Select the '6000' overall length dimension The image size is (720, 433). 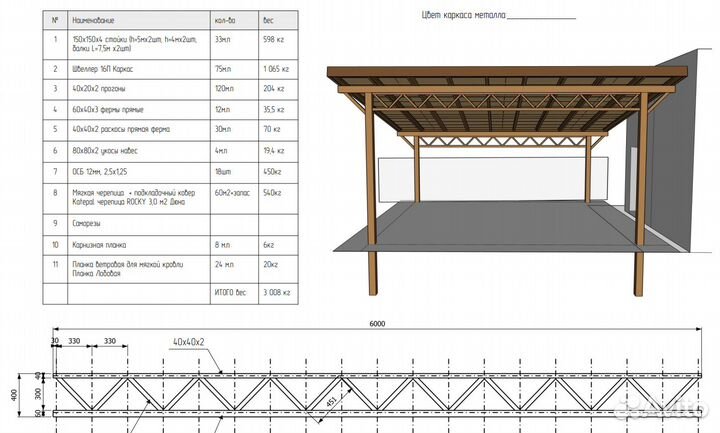tap(375, 324)
